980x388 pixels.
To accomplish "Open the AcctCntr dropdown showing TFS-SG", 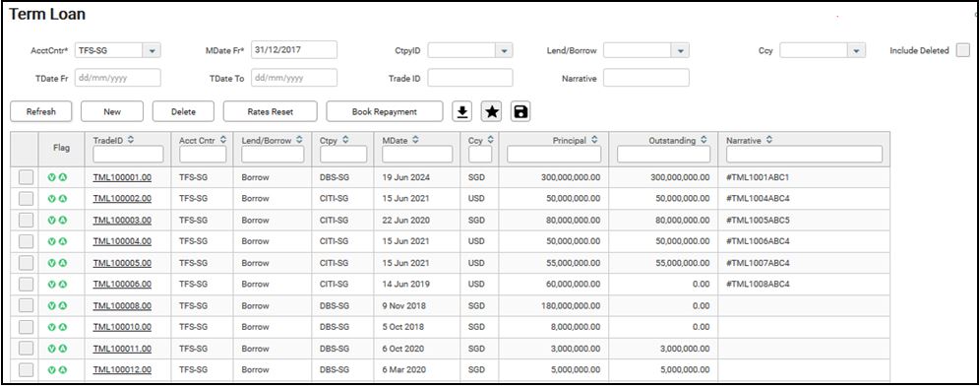I will click(x=152, y=50).
